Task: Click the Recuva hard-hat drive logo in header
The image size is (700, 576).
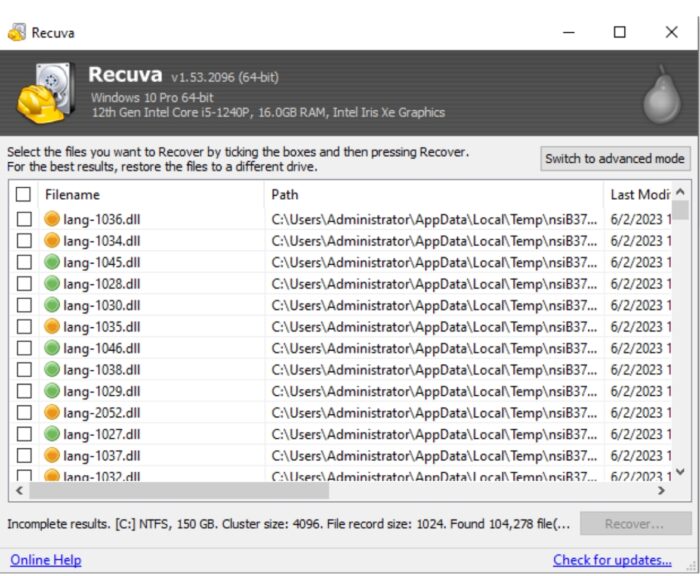Action: 45,93
